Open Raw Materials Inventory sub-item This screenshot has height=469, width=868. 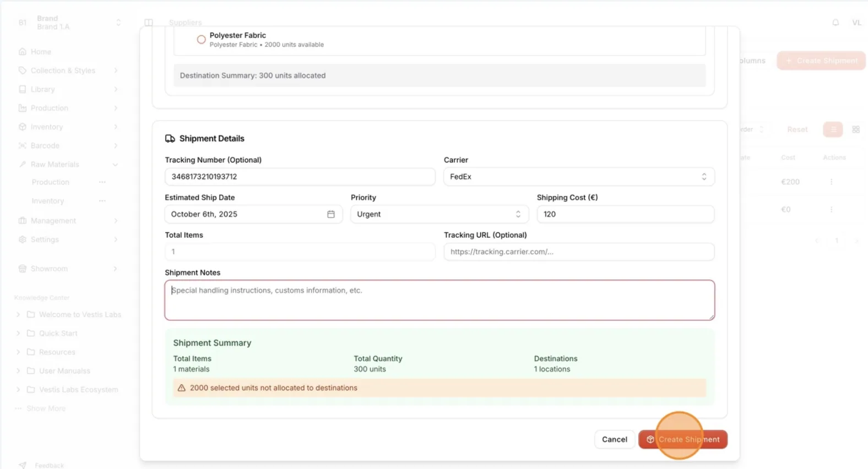pos(48,201)
